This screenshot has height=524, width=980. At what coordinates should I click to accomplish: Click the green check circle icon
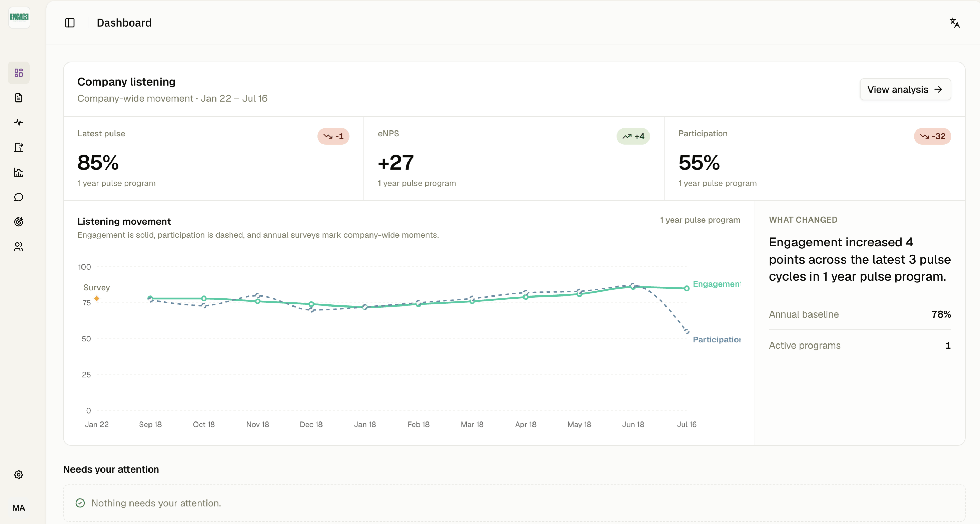pyautogui.click(x=80, y=503)
